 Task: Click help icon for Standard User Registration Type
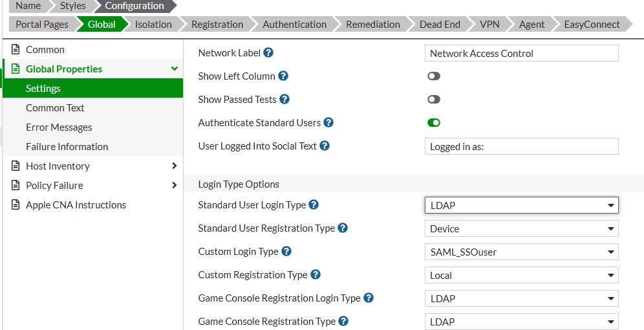point(343,228)
